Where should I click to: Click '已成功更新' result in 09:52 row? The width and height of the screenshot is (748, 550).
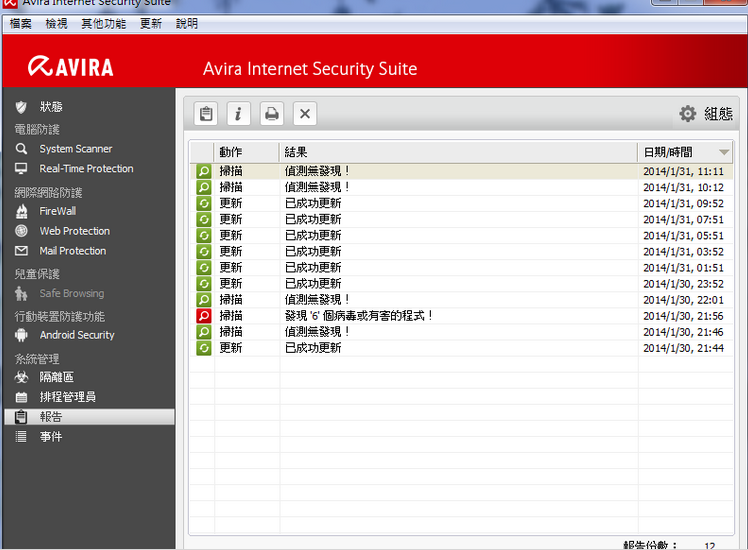point(313,203)
